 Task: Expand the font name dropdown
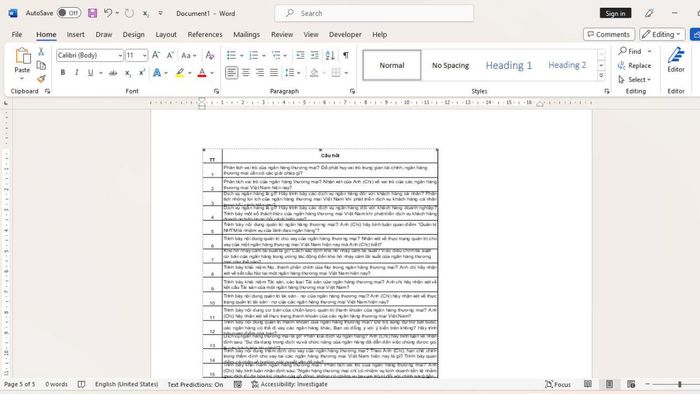pyautogui.click(x=120, y=55)
